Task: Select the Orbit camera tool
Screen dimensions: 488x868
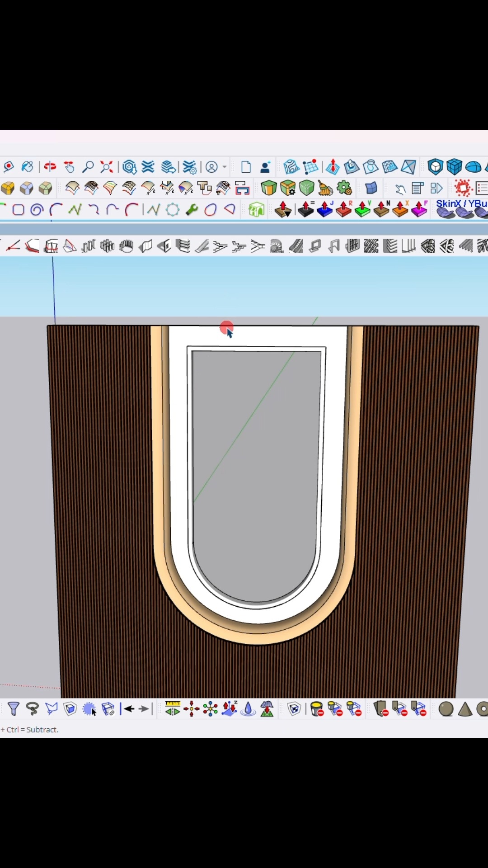Action: tap(50, 167)
